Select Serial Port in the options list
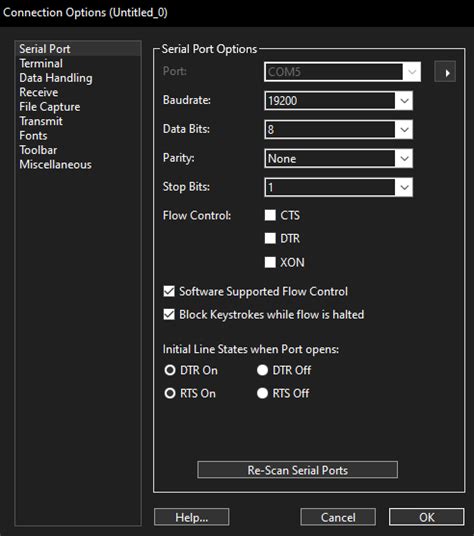This screenshot has height=536, width=474. [78, 49]
